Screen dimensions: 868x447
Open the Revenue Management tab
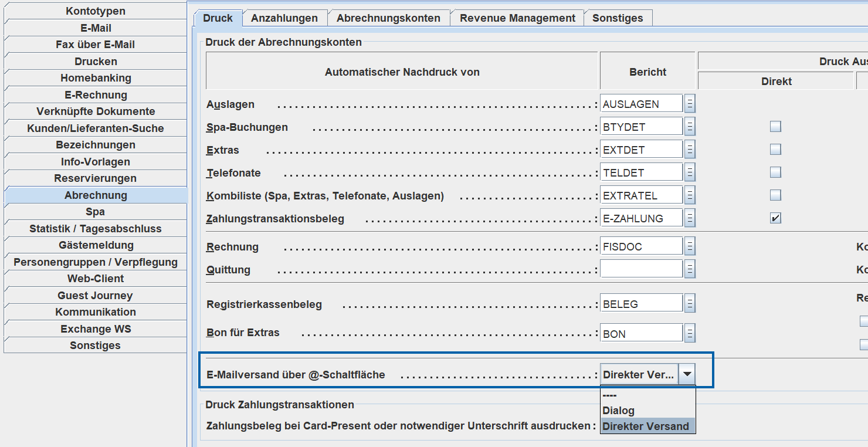point(517,18)
